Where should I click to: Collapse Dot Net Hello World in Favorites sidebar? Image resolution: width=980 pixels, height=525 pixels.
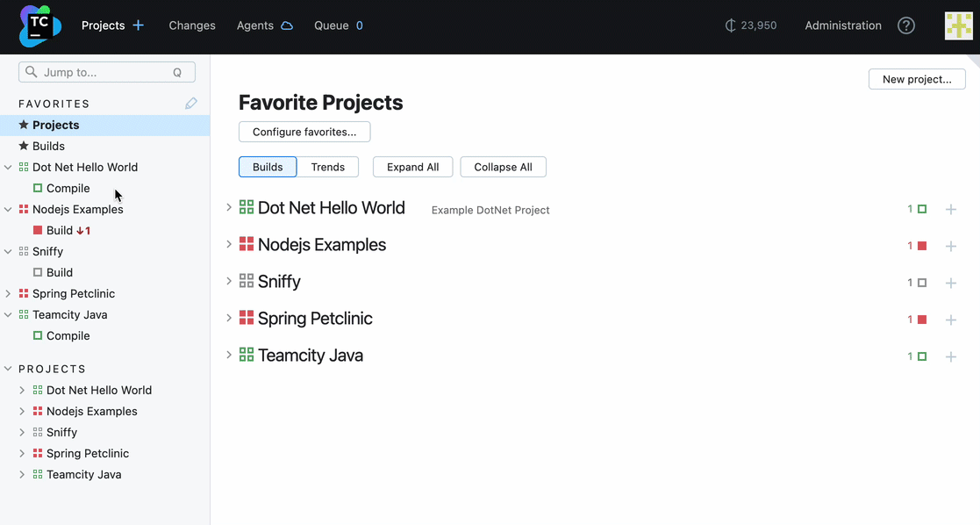point(8,167)
